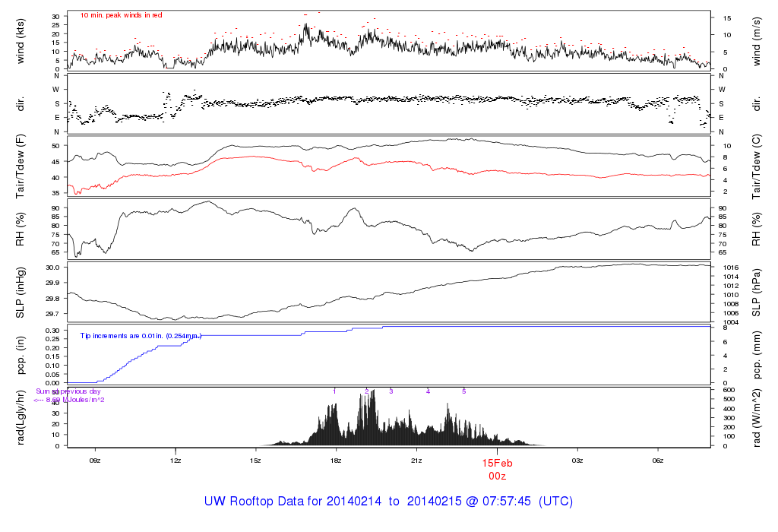
Task: Click the '15z' time tick
Action: (255, 461)
